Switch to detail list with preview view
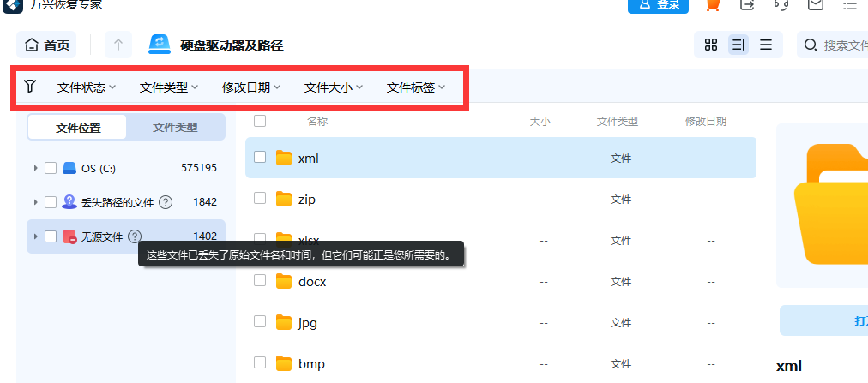 (x=738, y=45)
